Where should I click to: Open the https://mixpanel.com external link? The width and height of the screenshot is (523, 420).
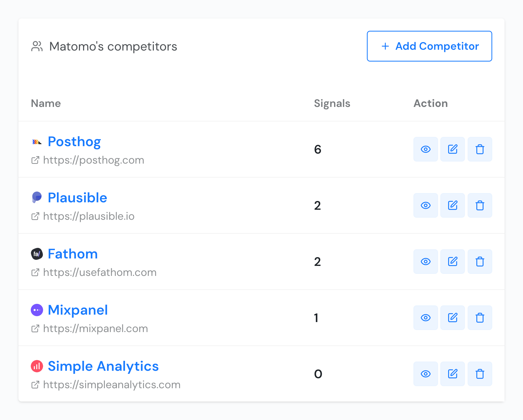tap(89, 328)
